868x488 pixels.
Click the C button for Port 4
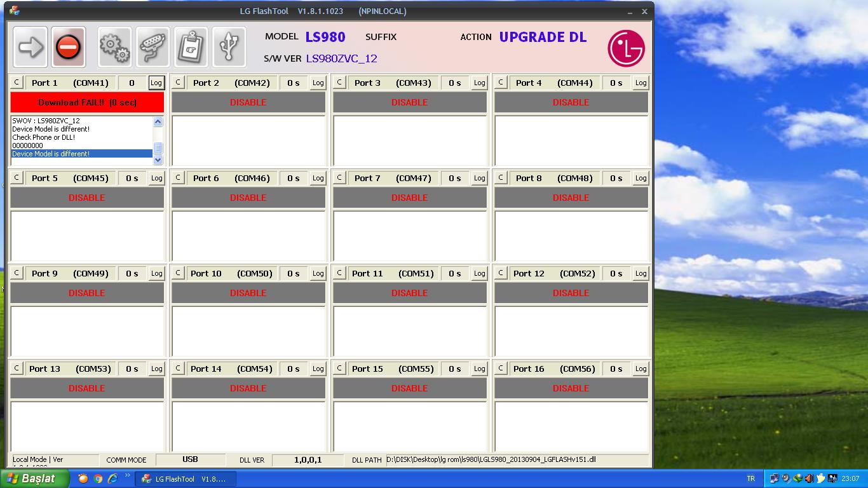point(501,83)
